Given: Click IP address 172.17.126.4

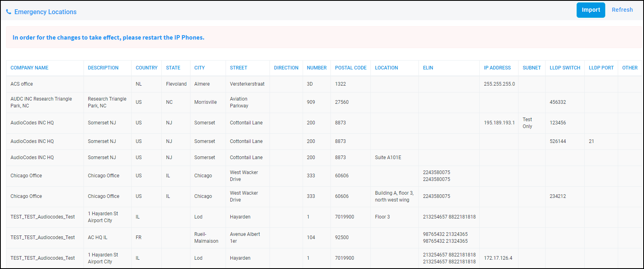Looking at the screenshot, I should (x=498, y=258).
